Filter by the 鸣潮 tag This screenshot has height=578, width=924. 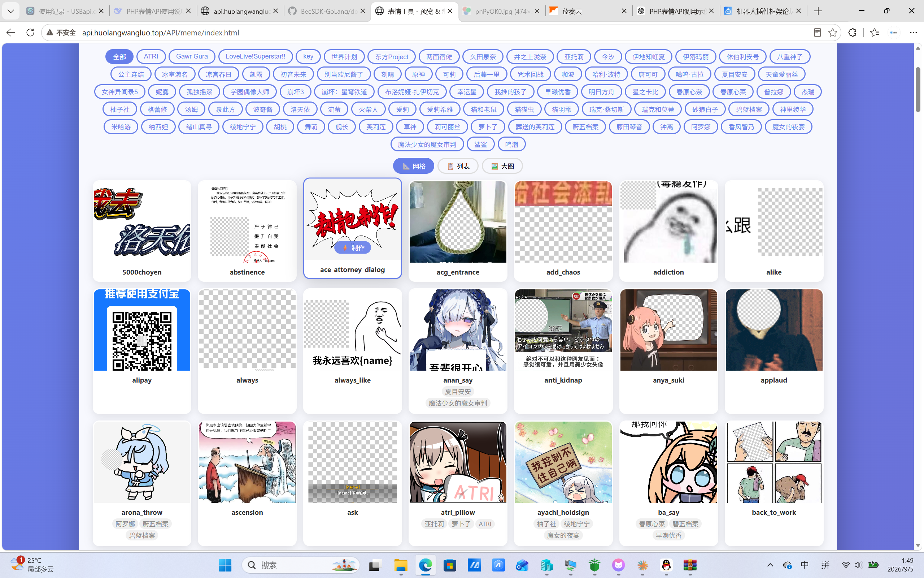tap(512, 144)
